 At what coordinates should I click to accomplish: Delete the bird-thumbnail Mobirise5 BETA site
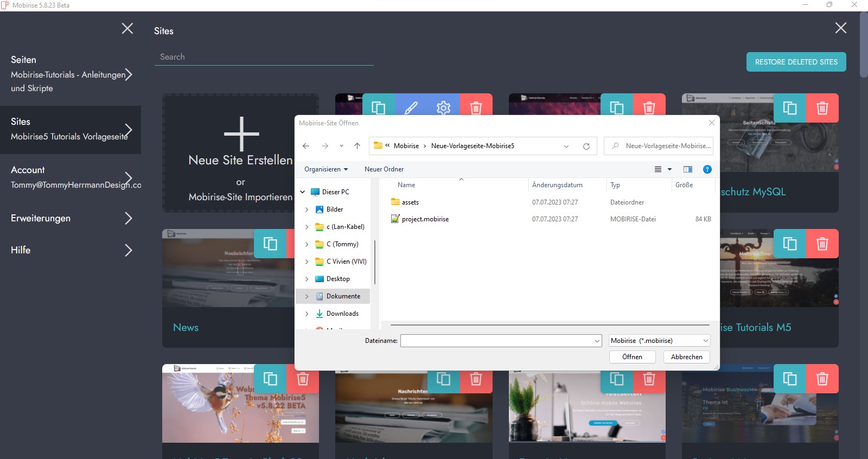click(303, 379)
